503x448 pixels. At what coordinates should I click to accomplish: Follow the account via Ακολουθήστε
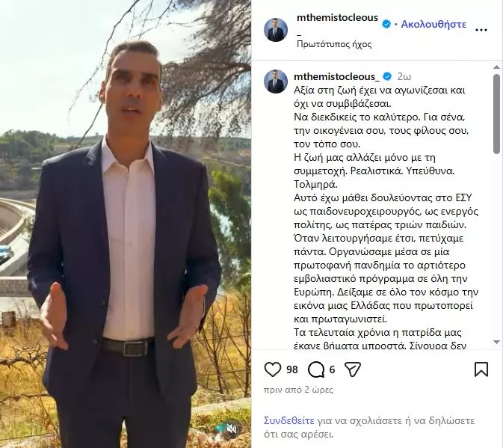tap(433, 24)
